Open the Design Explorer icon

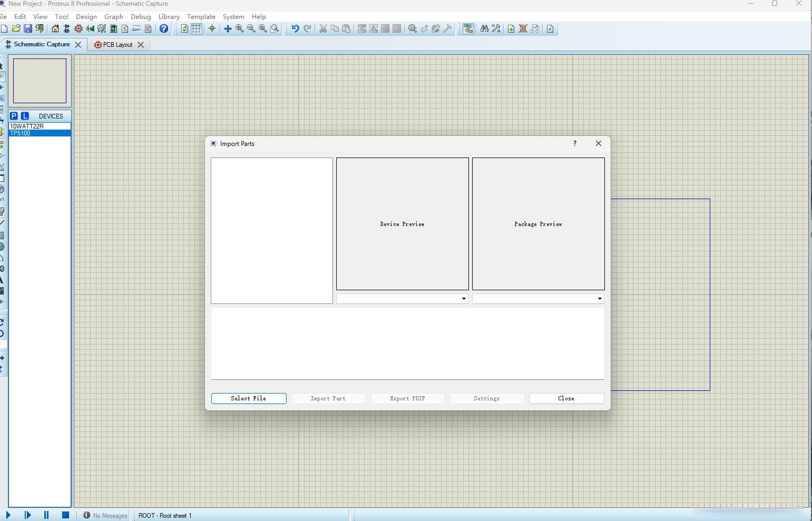[113, 29]
